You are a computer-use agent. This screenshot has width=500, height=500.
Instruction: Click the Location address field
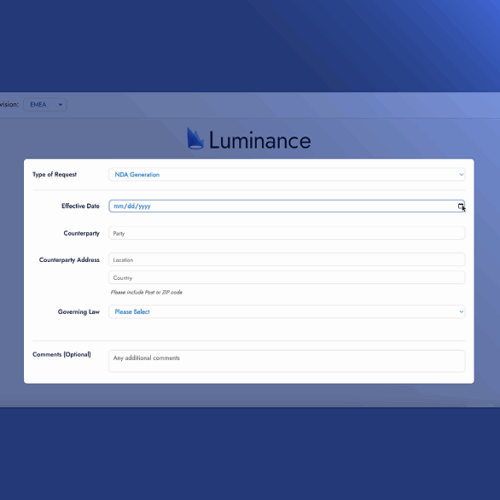click(287, 260)
